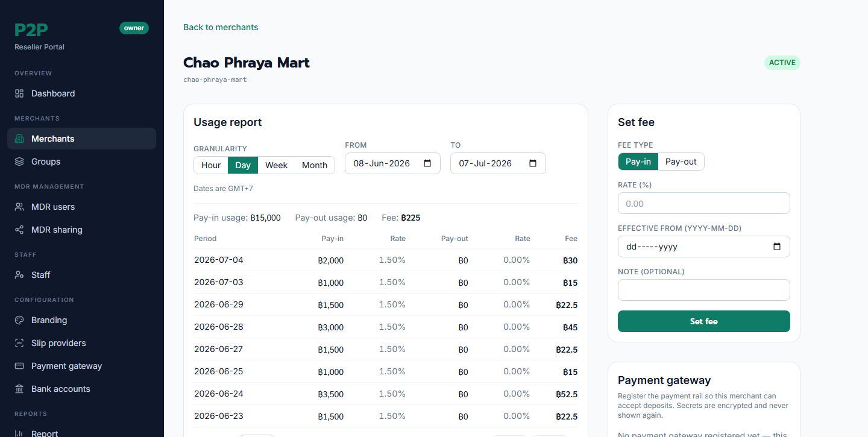Click the Staff person icon
868x437 pixels.
[19, 275]
